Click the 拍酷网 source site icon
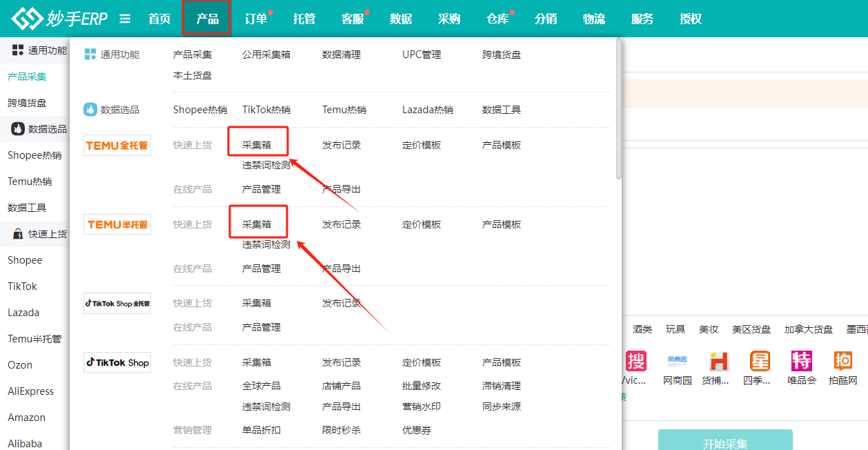868x450 pixels. point(843,361)
